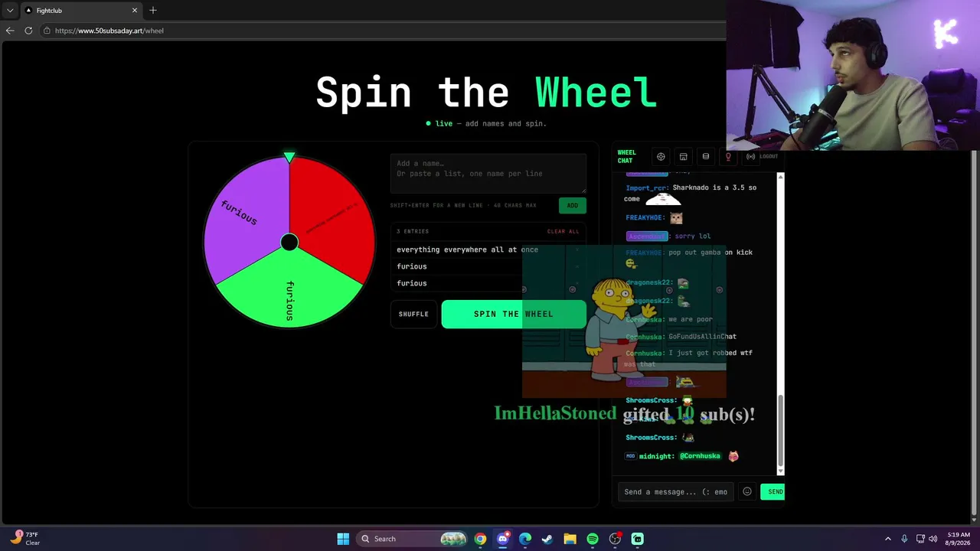The image size is (980, 551).
Task: Open Microsoft Edge from taskbar
Action: (525, 539)
